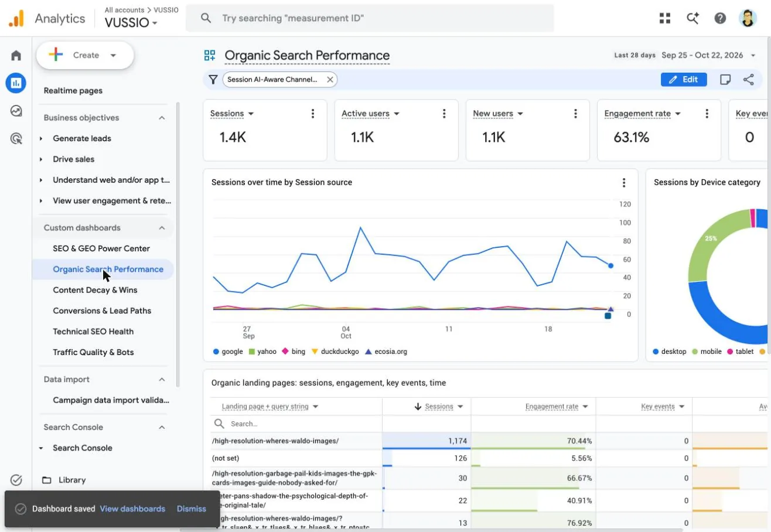The height and width of the screenshot is (532, 771).
Task: Open the Engagement rate card three-dot menu
Action: tap(707, 114)
